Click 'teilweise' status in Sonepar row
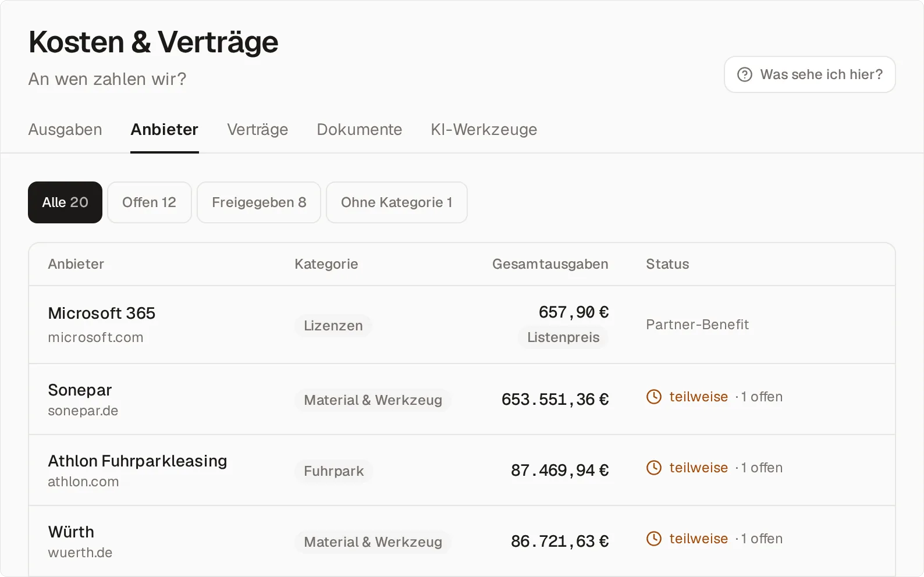924x577 pixels. click(x=698, y=397)
